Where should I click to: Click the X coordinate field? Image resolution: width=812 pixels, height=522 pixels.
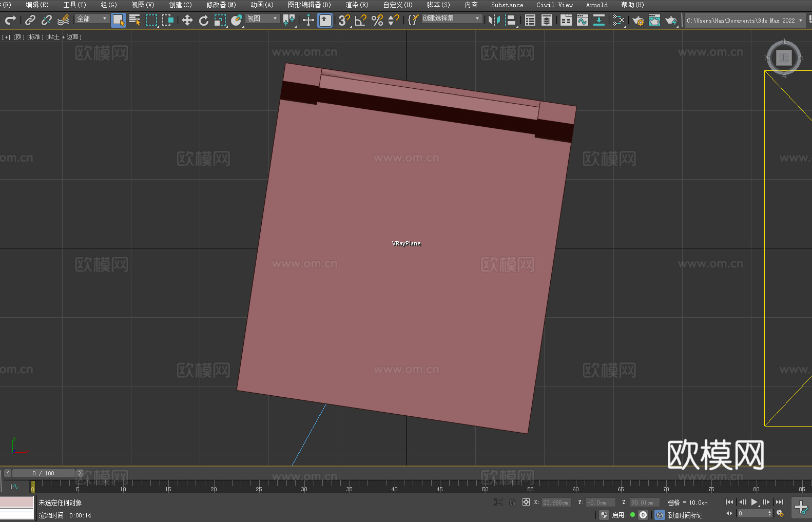coord(556,502)
